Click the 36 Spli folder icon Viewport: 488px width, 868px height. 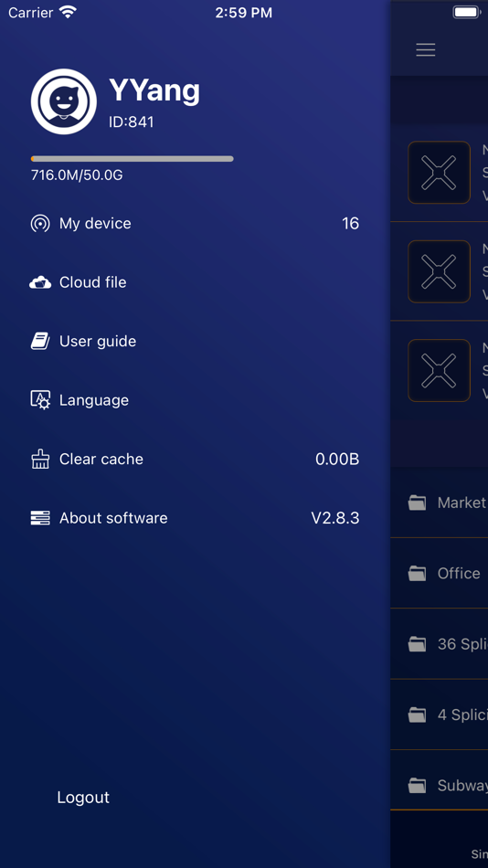[x=417, y=644]
